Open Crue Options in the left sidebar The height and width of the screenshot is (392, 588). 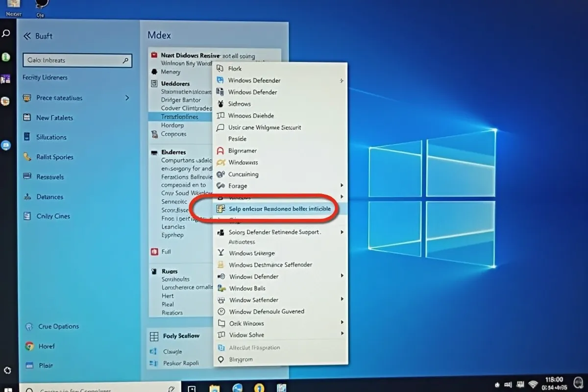tap(58, 326)
